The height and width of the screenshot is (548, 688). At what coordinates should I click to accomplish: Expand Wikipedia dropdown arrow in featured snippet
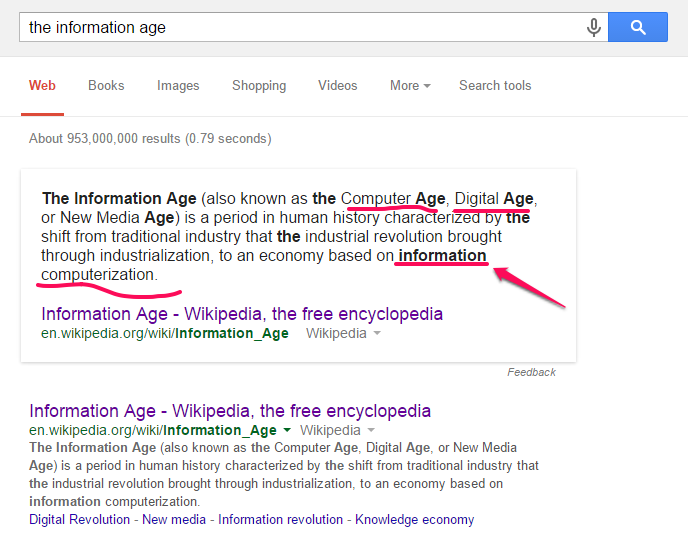[x=376, y=333]
